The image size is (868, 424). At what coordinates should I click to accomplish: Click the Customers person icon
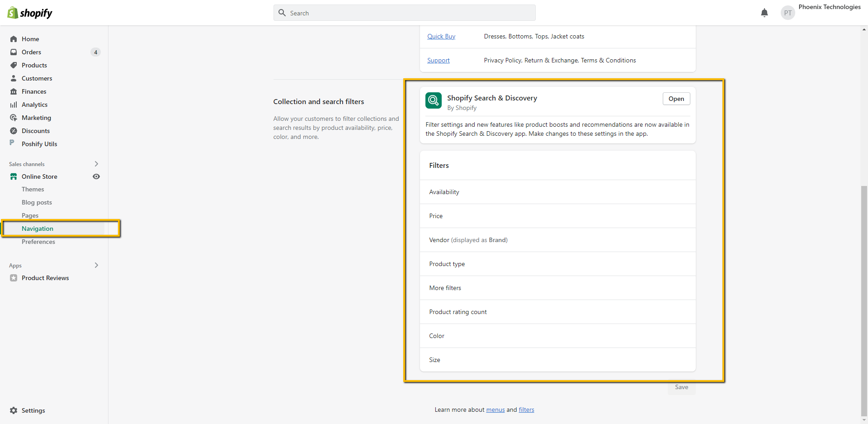click(14, 78)
